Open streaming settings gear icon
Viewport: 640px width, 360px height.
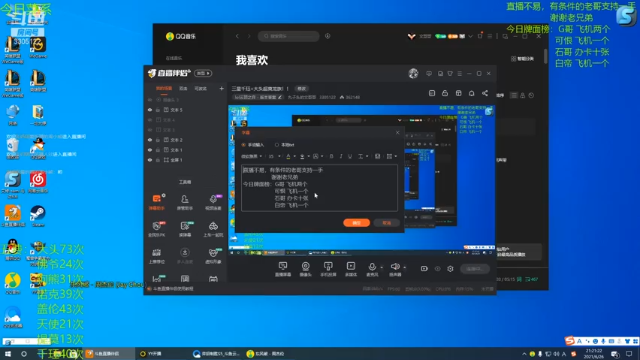pos(450,269)
